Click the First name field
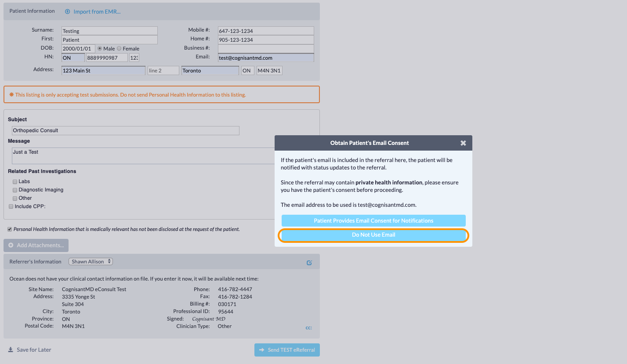 pyautogui.click(x=109, y=40)
